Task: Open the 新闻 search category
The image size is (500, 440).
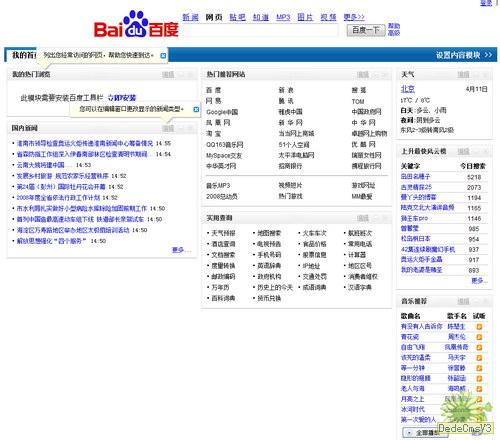Action: click(x=190, y=17)
